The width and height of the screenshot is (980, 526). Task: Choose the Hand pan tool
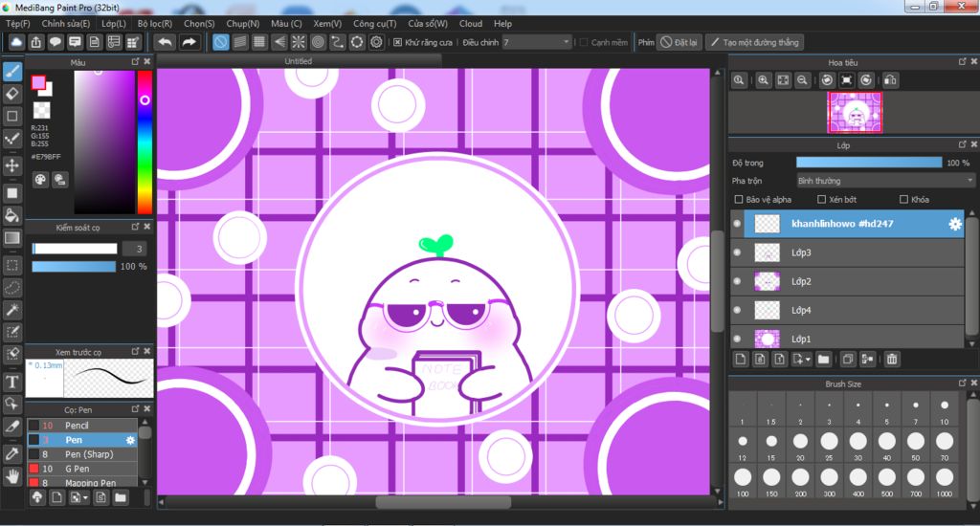pyautogui.click(x=12, y=475)
